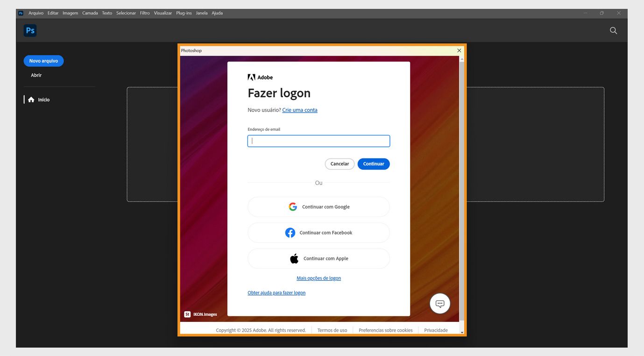Click the small Ps icon in the title bar
Viewport: 644px width, 356px height.
(x=20, y=13)
